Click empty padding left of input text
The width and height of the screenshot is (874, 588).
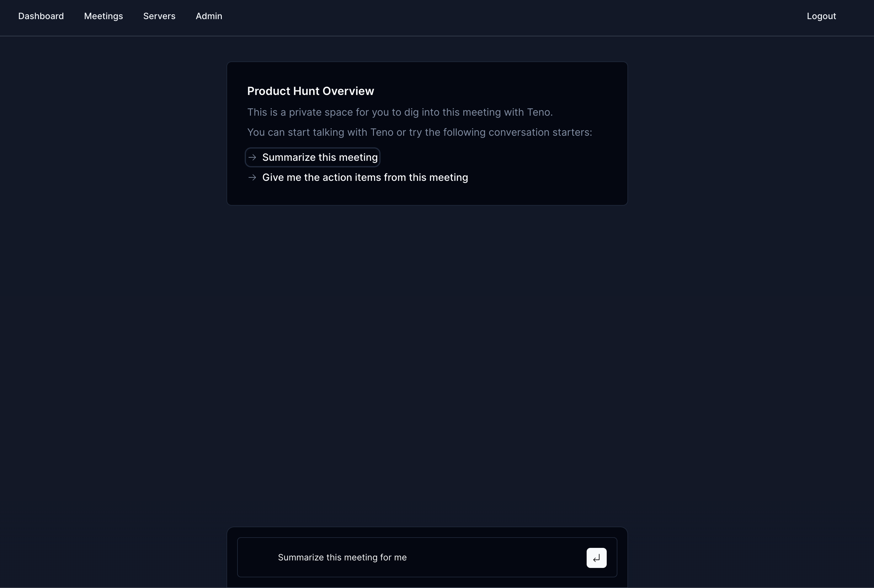[258, 558]
